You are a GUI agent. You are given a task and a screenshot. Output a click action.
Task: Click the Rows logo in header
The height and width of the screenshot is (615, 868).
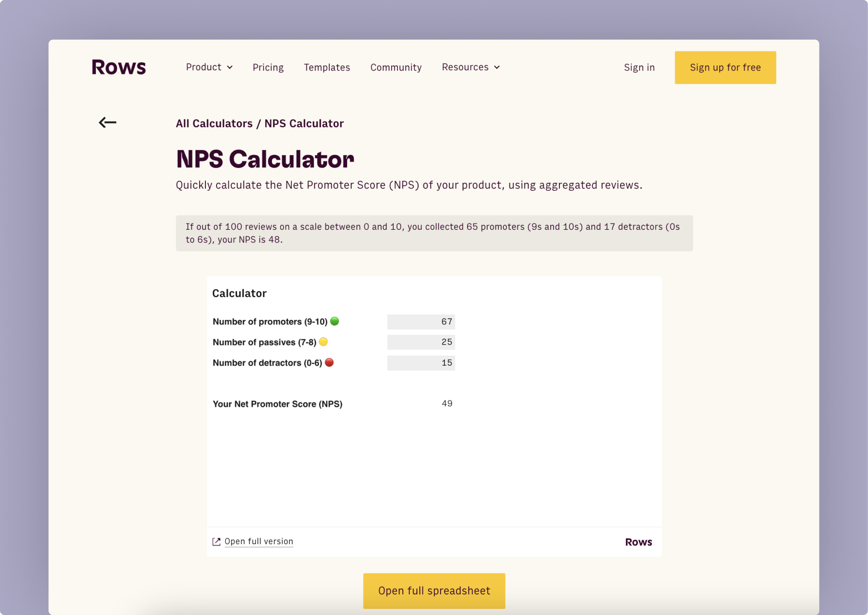119,68
